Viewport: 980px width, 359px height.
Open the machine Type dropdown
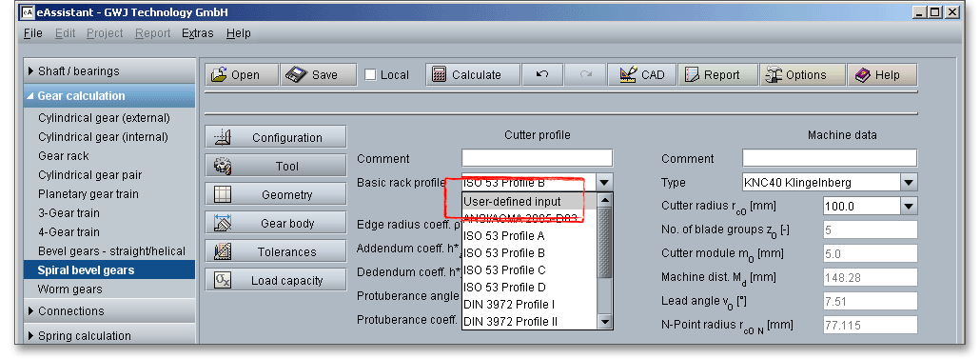909,183
